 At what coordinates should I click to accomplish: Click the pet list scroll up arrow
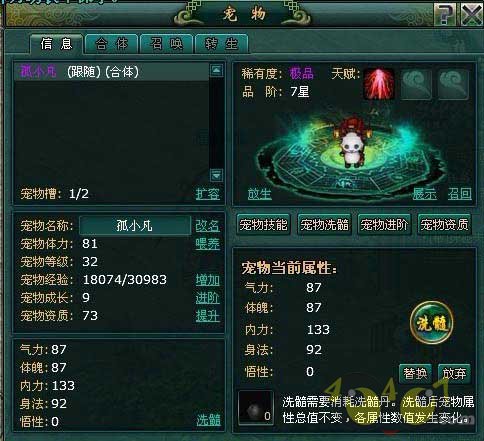point(217,70)
